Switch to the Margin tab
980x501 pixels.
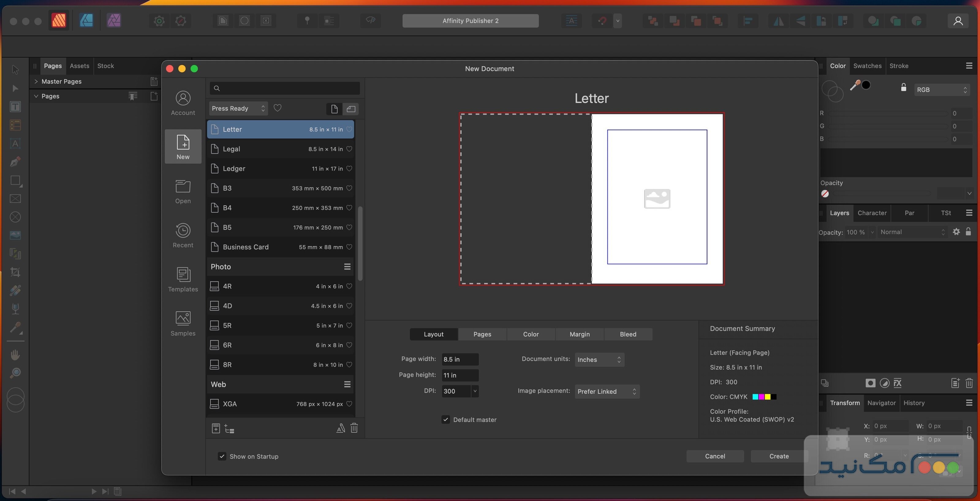tap(579, 334)
